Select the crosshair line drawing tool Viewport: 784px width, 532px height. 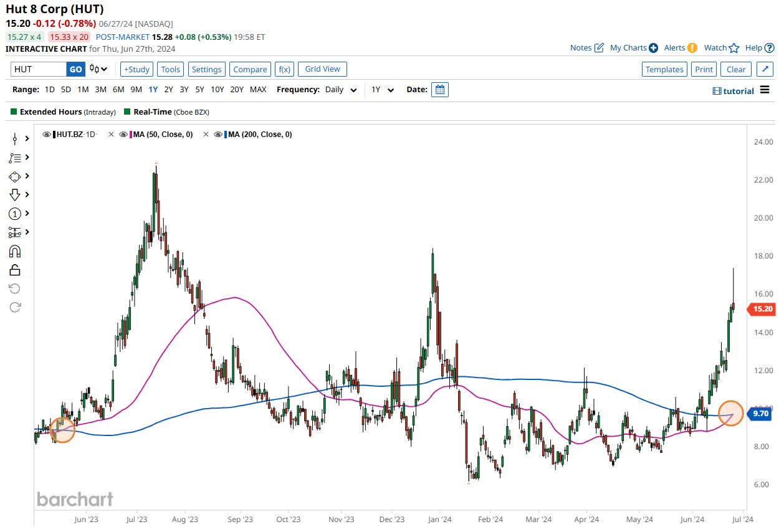[x=15, y=139]
